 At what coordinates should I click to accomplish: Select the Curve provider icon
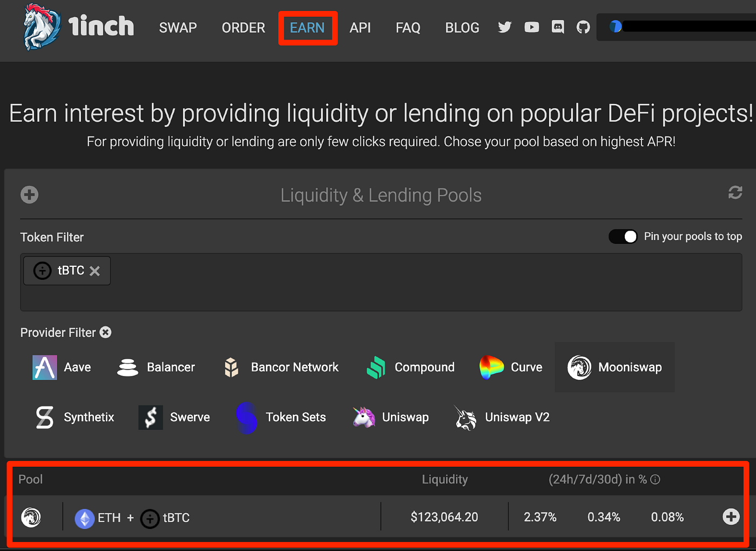(491, 367)
